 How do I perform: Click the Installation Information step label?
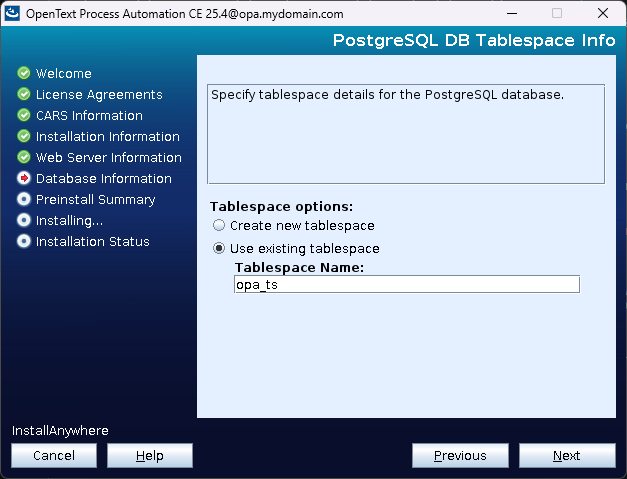pos(108,137)
